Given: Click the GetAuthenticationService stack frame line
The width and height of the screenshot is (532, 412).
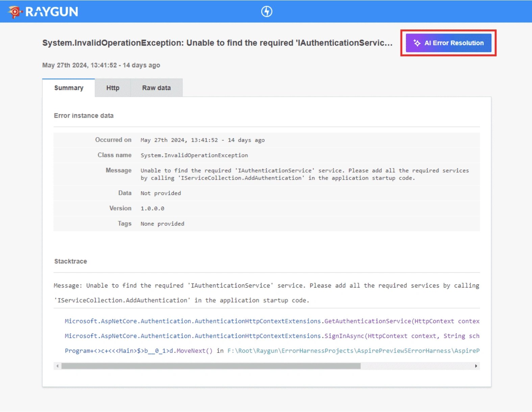Looking at the screenshot, I should (x=272, y=321).
